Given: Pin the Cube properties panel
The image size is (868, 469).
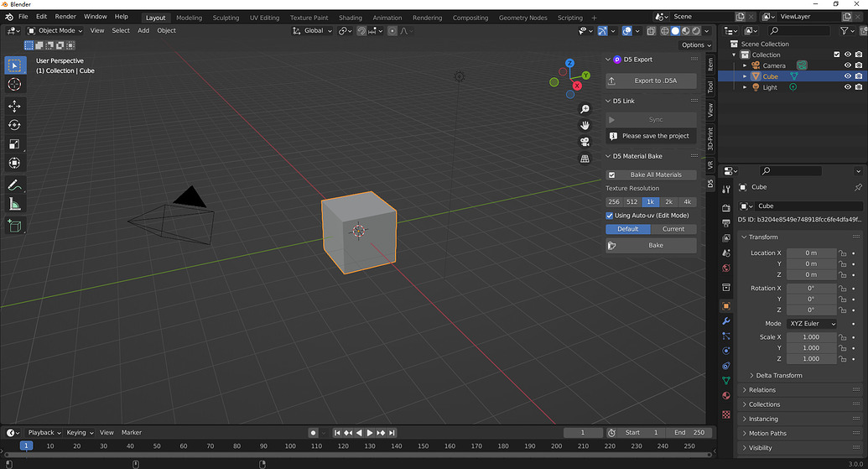Looking at the screenshot, I should point(858,187).
